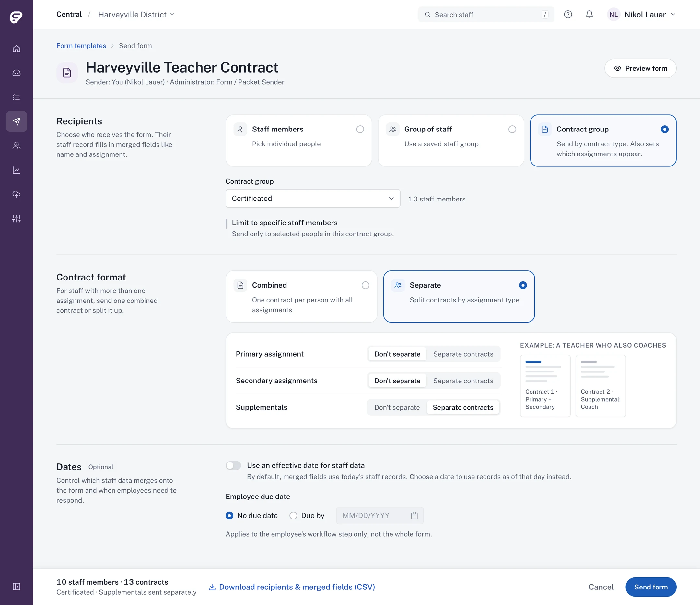This screenshot has width=700, height=605.
Task: Open the help question-mark icon
Action: click(568, 15)
